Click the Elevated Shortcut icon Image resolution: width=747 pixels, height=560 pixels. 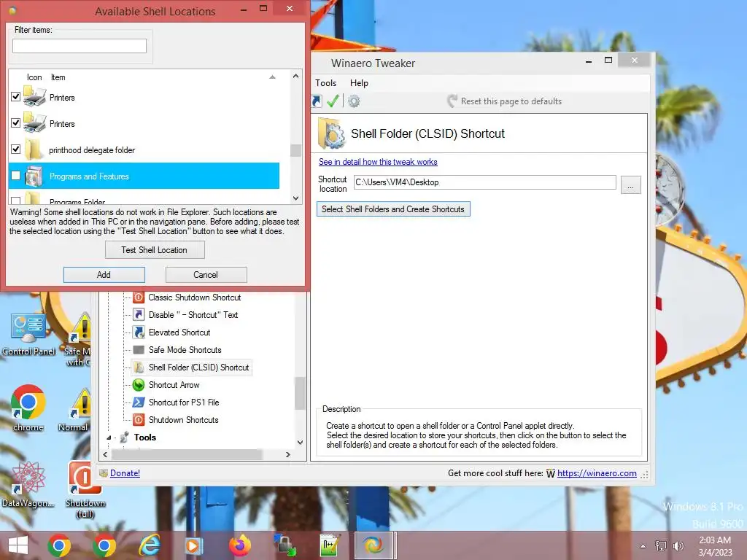click(138, 332)
